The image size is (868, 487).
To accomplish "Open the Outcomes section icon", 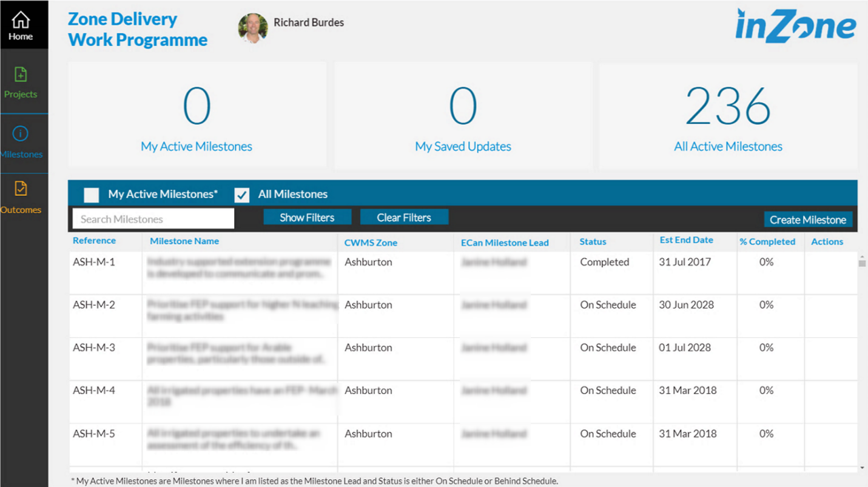I will 21,189.
